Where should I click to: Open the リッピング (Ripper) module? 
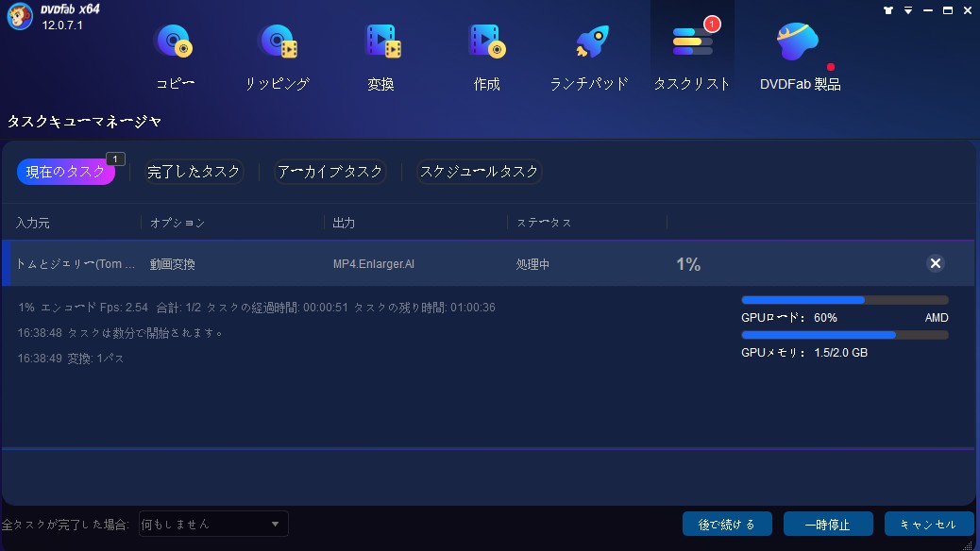[x=278, y=58]
